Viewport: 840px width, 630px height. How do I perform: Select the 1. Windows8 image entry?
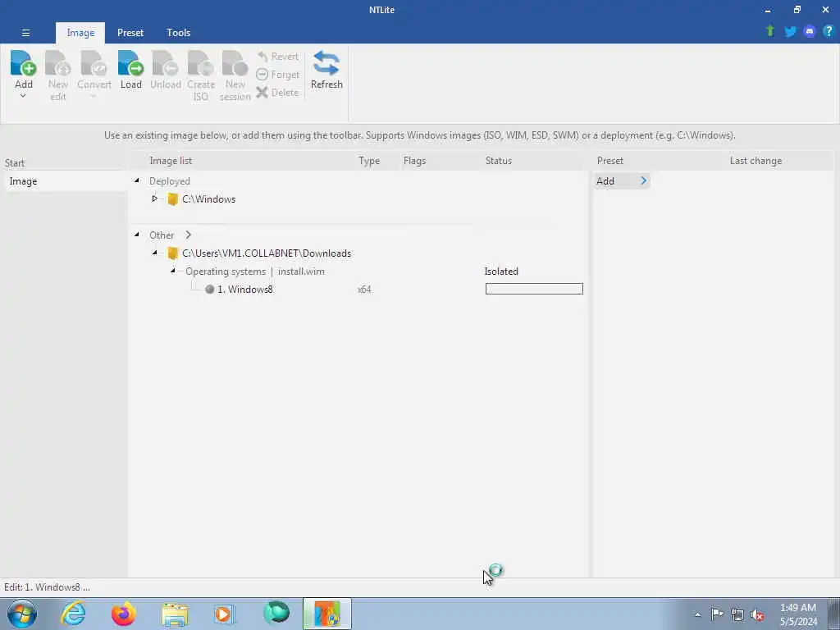[244, 290]
